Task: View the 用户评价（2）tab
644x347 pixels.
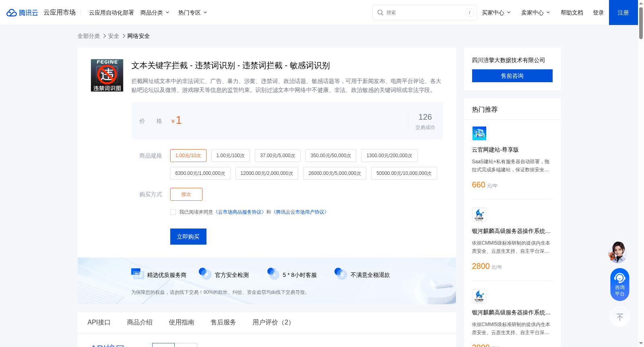Action: (x=273, y=322)
